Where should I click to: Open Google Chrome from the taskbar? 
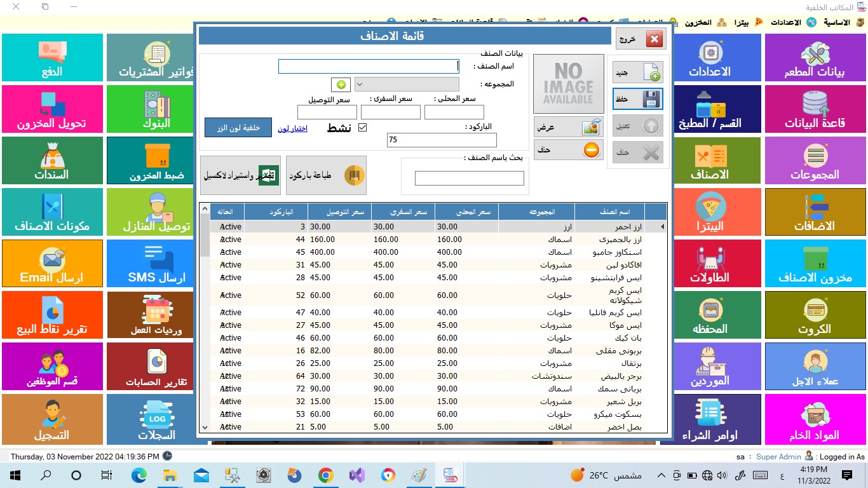tap(325, 475)
